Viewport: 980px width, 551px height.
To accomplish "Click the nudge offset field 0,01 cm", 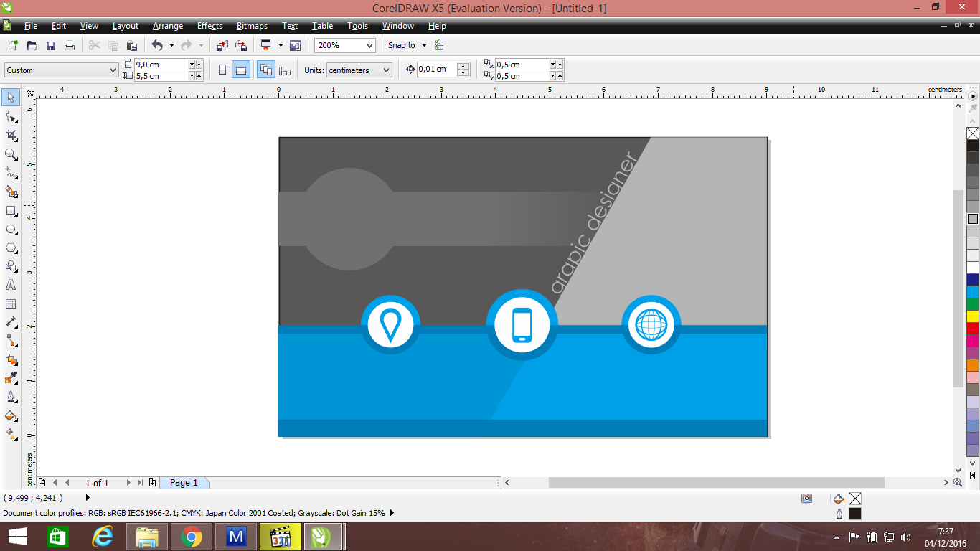I will [437, 70].
